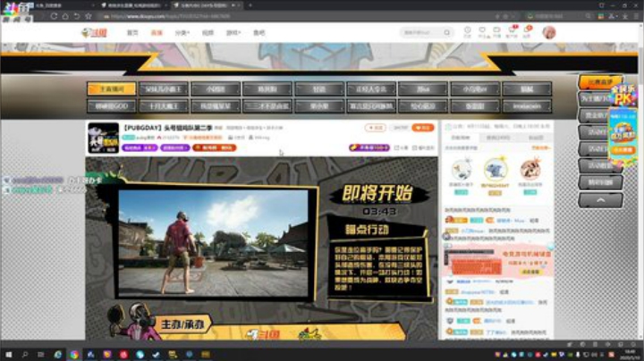Viewport: 644px width, 361px height.
Task: Click the video player showing the PUBG character
Action: tap(213, 243)
